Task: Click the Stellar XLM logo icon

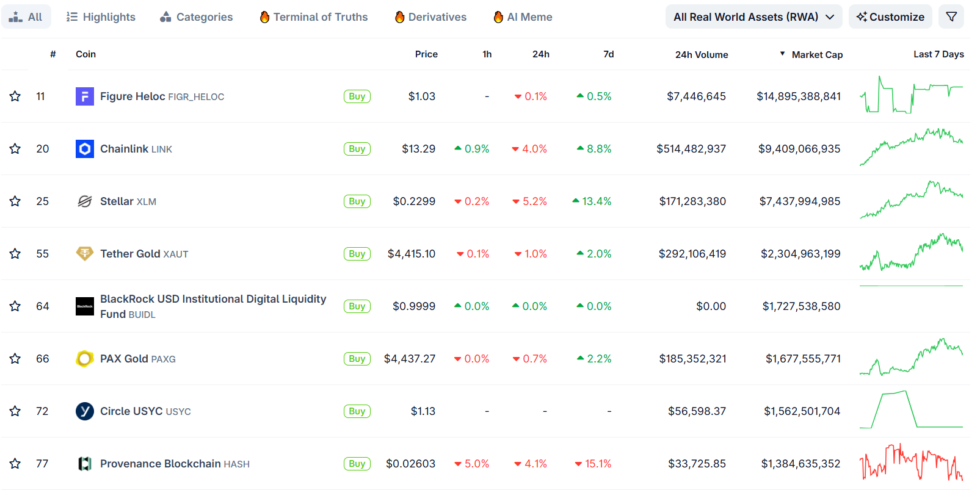Action: pos(84,201)
